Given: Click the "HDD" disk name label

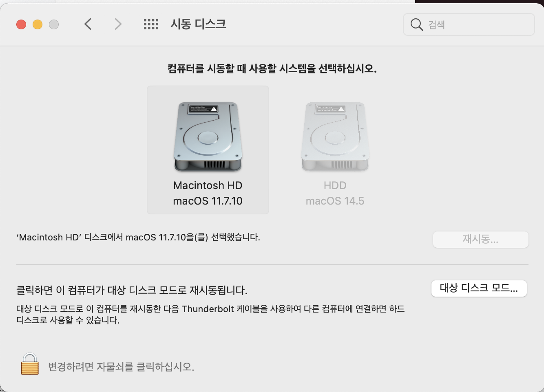Looking at the screenshot, I should 335,185.
